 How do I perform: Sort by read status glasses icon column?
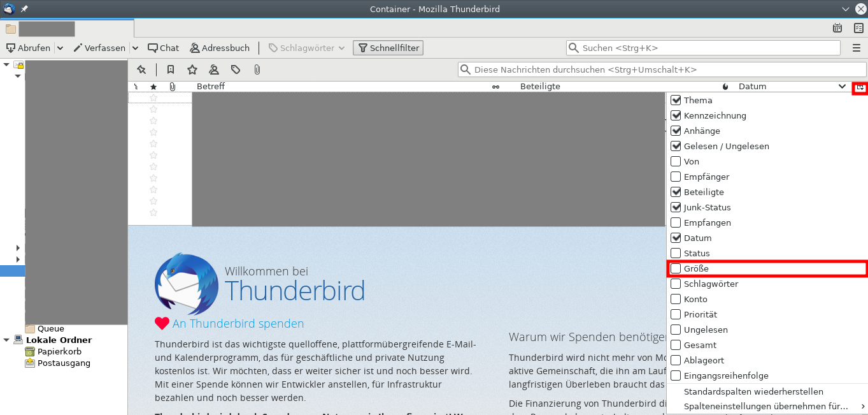coord(495,87)
